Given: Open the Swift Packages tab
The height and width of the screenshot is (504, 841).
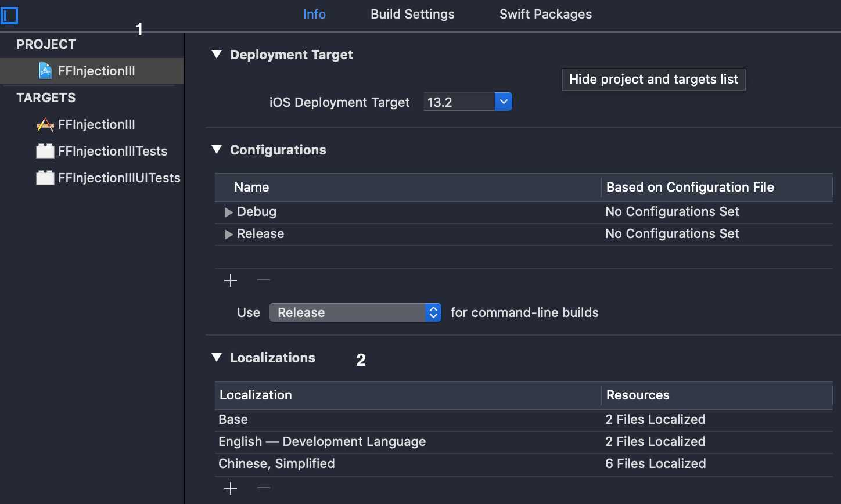Looking at the screenshot, I should tap(545, 15).
